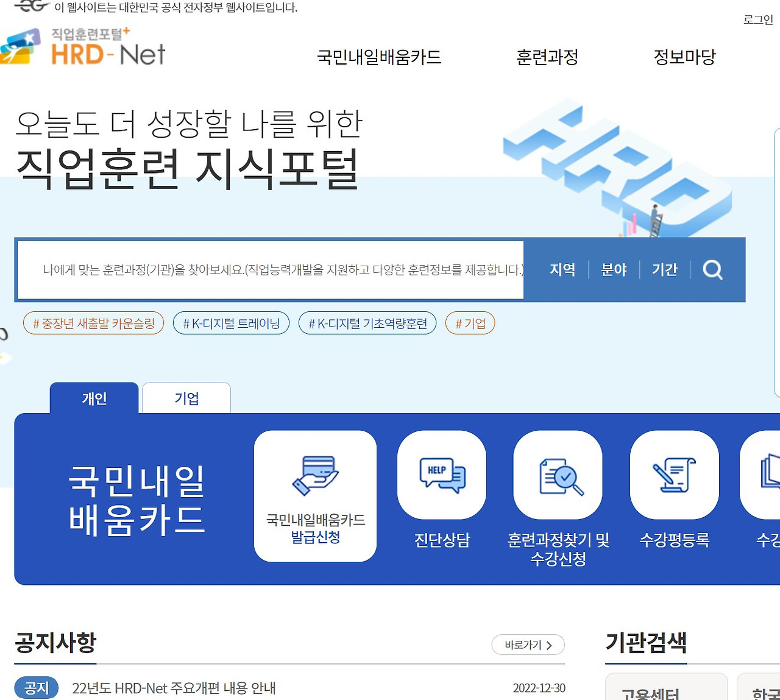Open the 기간 filter dropdown
The height and width of the screenshot is (700, 780).
664,270
